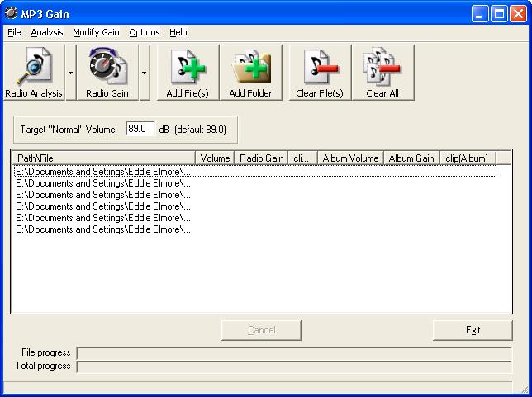The image size is (532, 397).
Task: Sort by the Album Gain column header
Action: 411,158
